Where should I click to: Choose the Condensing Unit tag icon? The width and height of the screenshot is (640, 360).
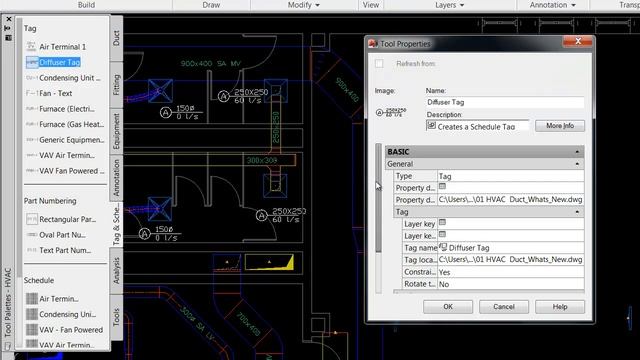click(32, 78)
